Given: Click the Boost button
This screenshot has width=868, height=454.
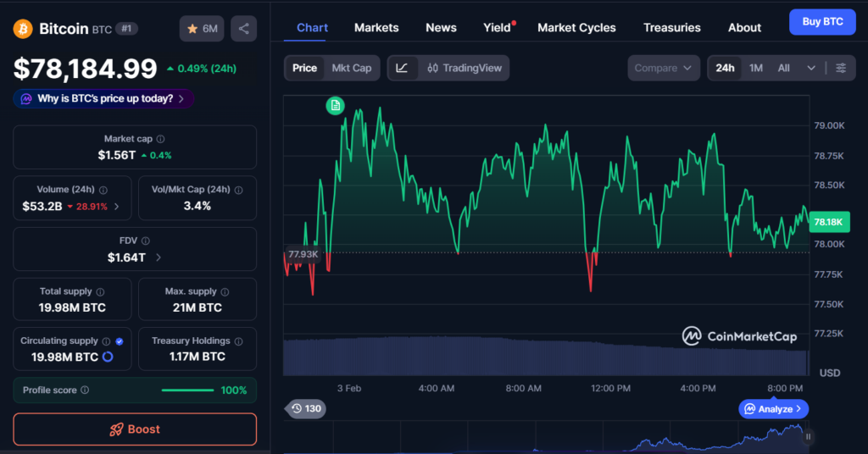Looking at the screenshot, I should pos(135,429).
